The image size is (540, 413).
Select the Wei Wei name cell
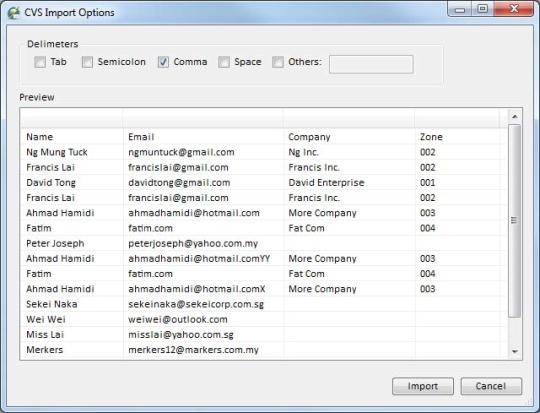(x=72, y=319)
